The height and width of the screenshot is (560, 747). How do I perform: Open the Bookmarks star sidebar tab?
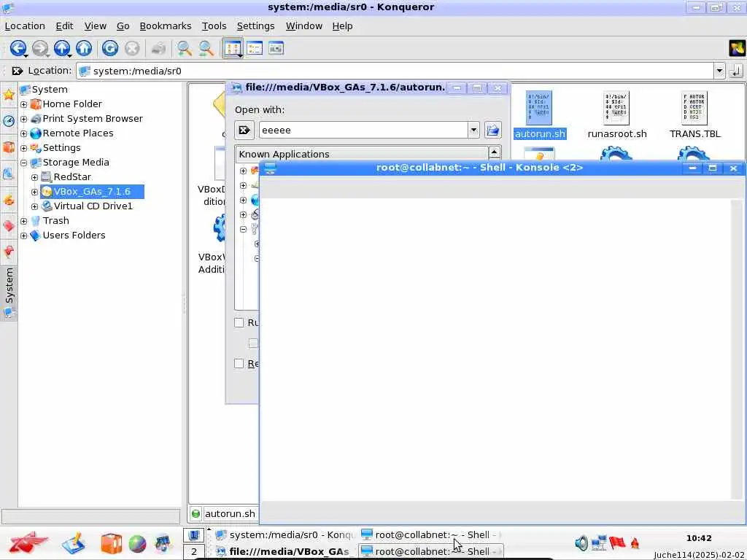click(x=9, y=94)
